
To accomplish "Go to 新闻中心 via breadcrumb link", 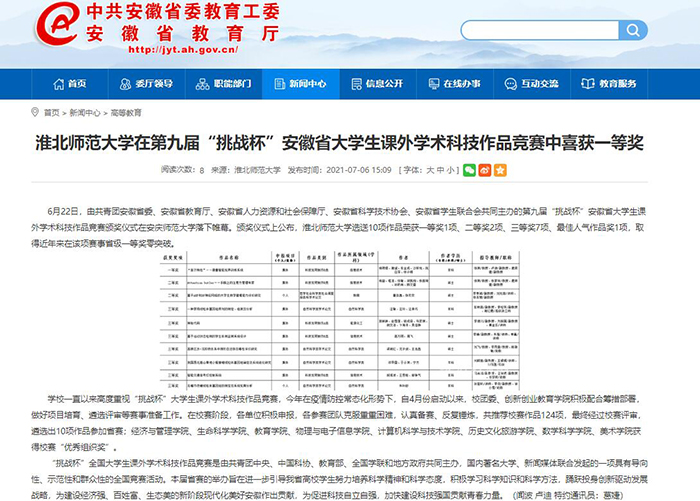I will click(85, 113).
